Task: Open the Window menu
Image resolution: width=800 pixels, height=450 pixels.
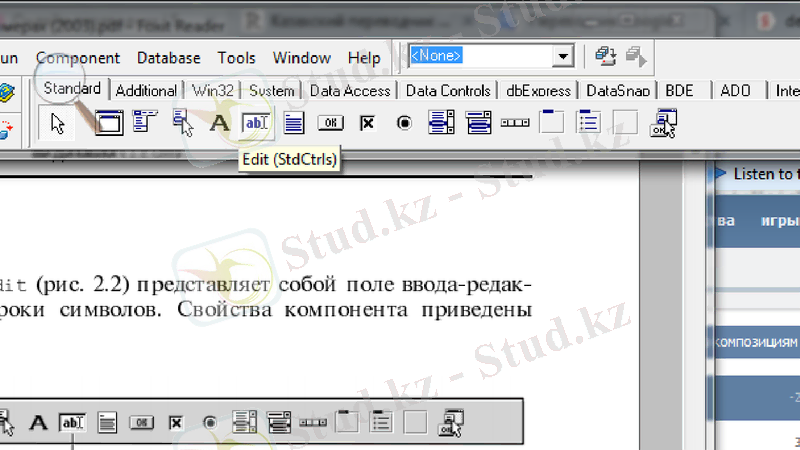Action: [x=302, y=58]
